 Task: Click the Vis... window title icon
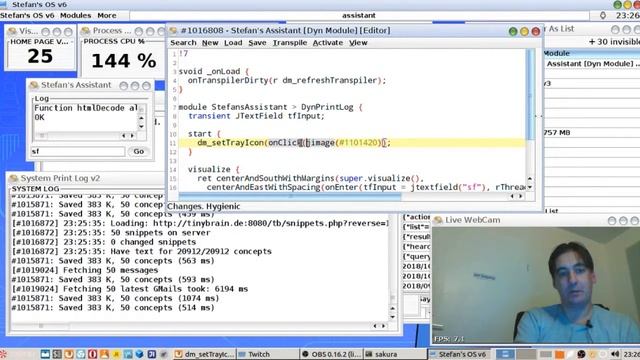(x=12, y=31)
